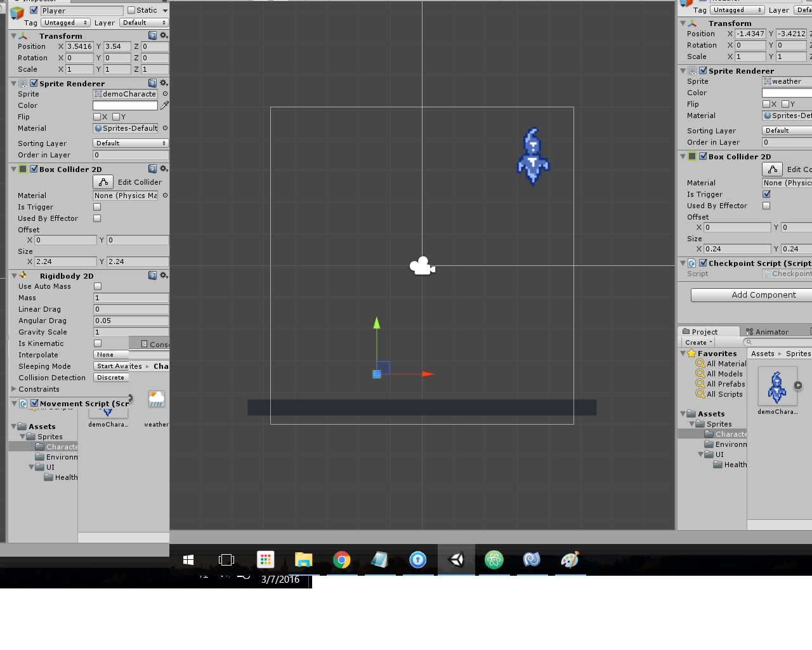
Task: Launch Chrome from the taskbar
Action: (x=342, y=559)
